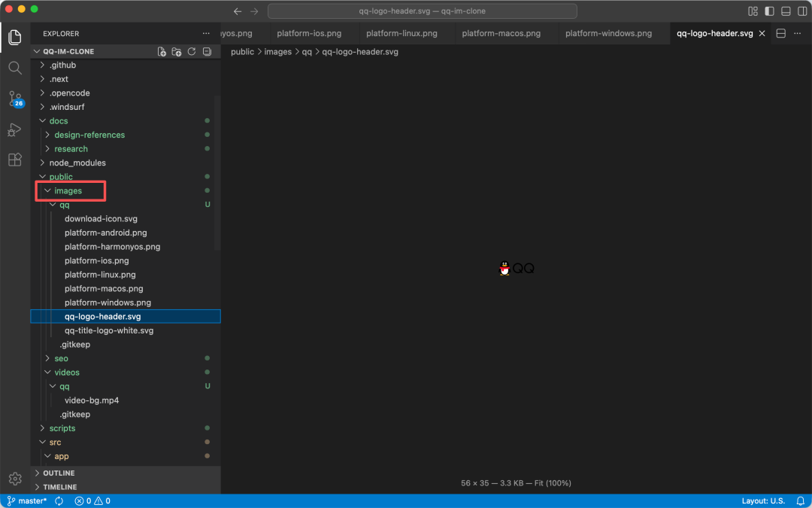Image resolution: width=812 pixels, height=508 pixels.
Task: Toggle the bottom panel
Action: pos(786,11)
